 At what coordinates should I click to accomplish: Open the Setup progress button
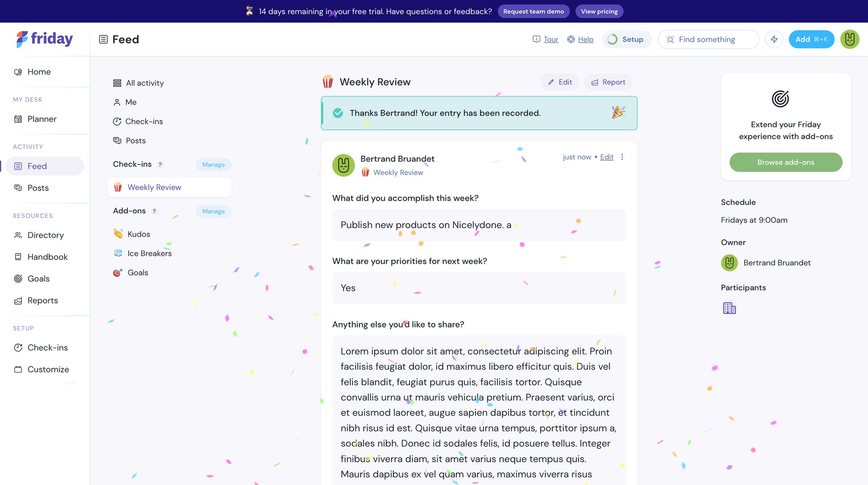627,39
